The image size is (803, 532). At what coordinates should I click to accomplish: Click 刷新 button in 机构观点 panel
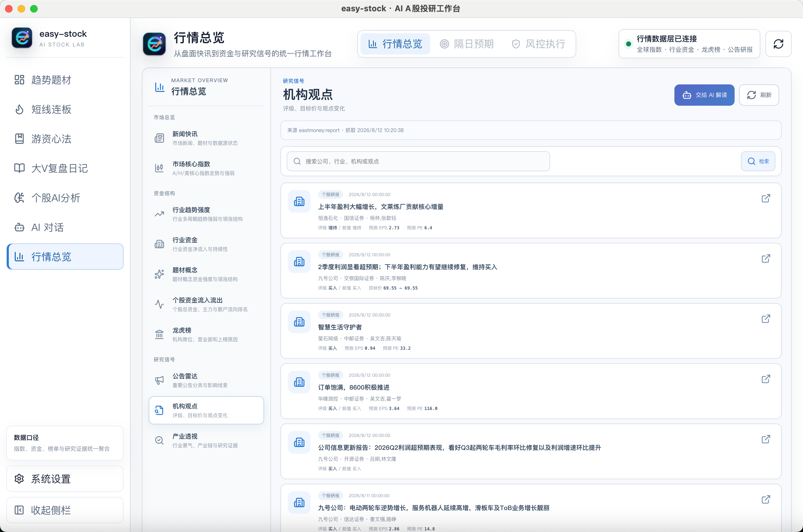pos(759,95)
